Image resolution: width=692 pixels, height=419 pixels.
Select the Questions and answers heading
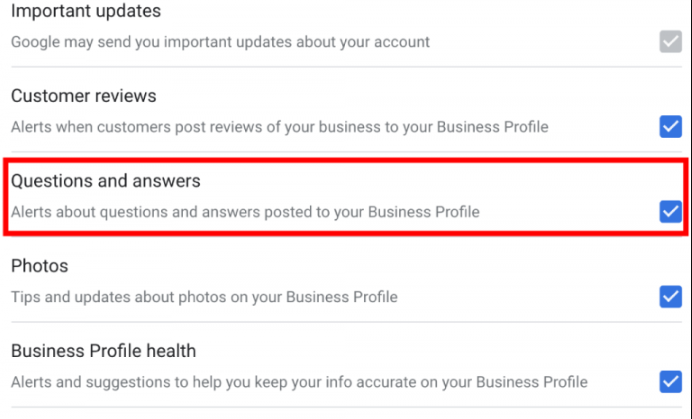106,181
